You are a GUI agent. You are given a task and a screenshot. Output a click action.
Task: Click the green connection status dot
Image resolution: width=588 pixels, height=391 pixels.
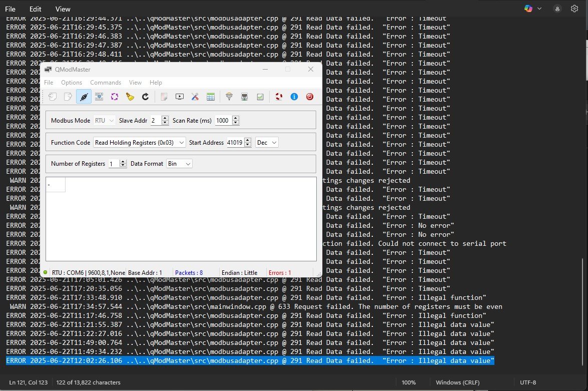(x=46, y=272)
